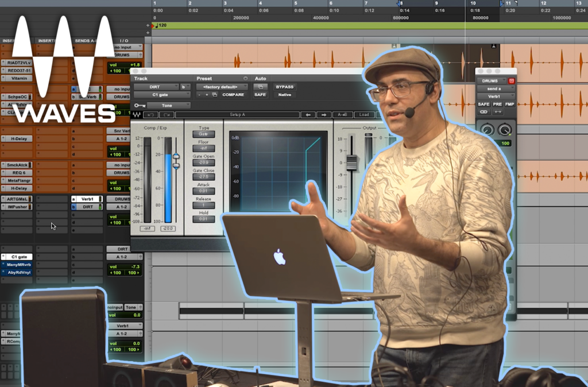Image resolution: width=588 pixels, height=387 pixels.
Task: Open the DRUMS dropdown in send window
Action: (492, 80)
